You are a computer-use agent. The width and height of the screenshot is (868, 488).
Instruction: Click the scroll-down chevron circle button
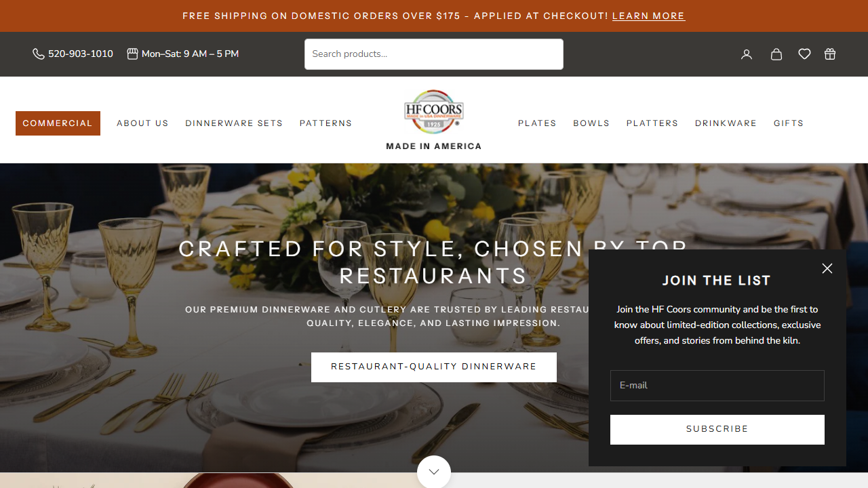click(434, 471)
